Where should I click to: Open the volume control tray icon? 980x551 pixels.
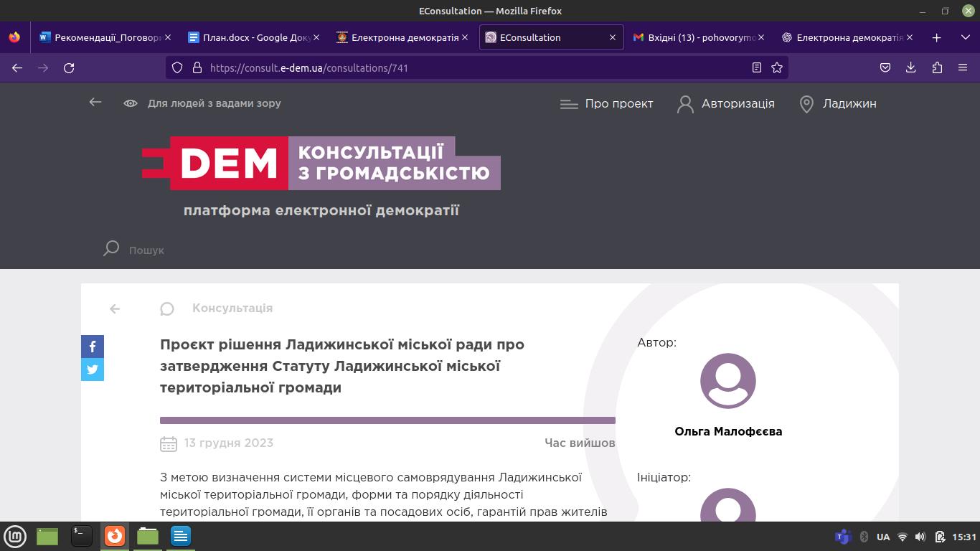point(920,537)
